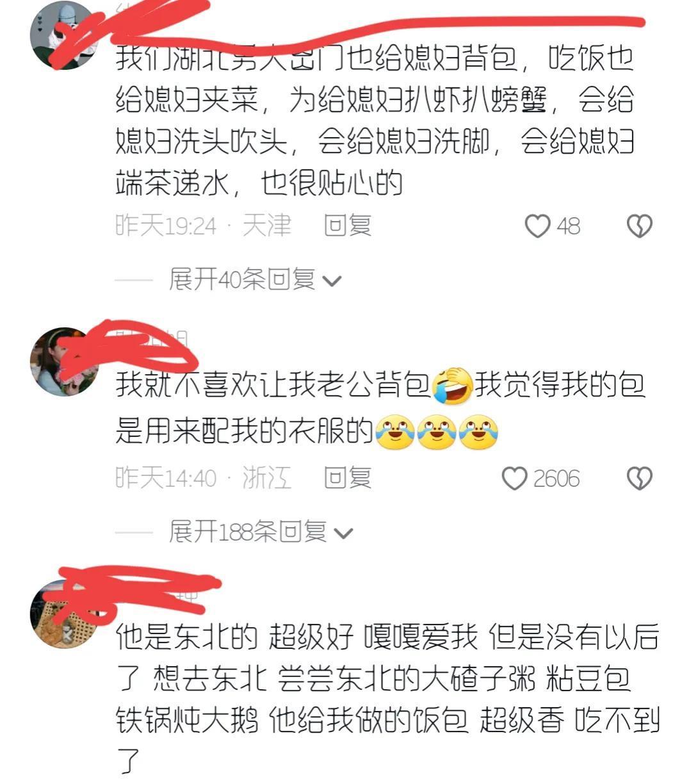The width and height of the screenshot is (691, 784).
Task: Like the Hubei comment with 48 likes
Action: [x=537, y=226]
